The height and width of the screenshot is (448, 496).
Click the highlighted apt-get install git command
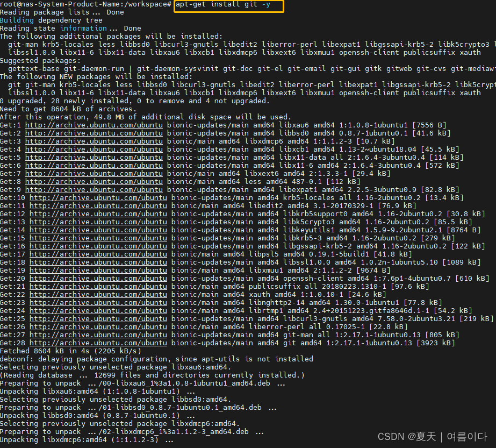[228, 6]
